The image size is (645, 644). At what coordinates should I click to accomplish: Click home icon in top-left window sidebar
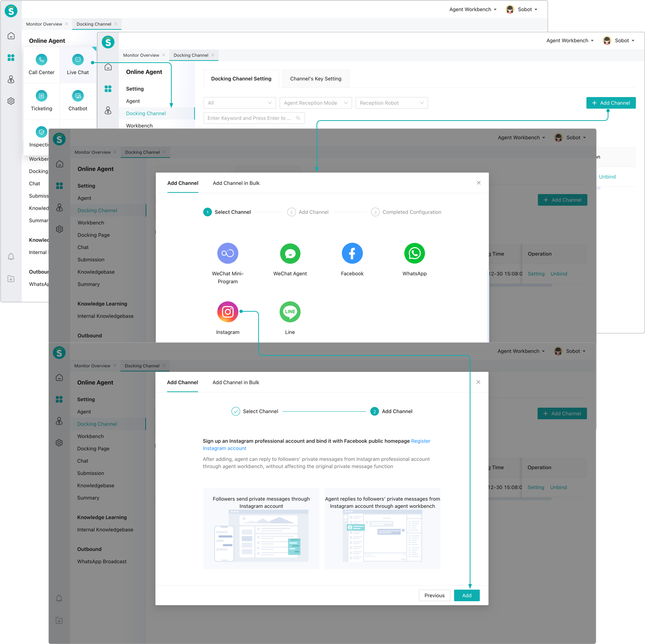(11, 36)
